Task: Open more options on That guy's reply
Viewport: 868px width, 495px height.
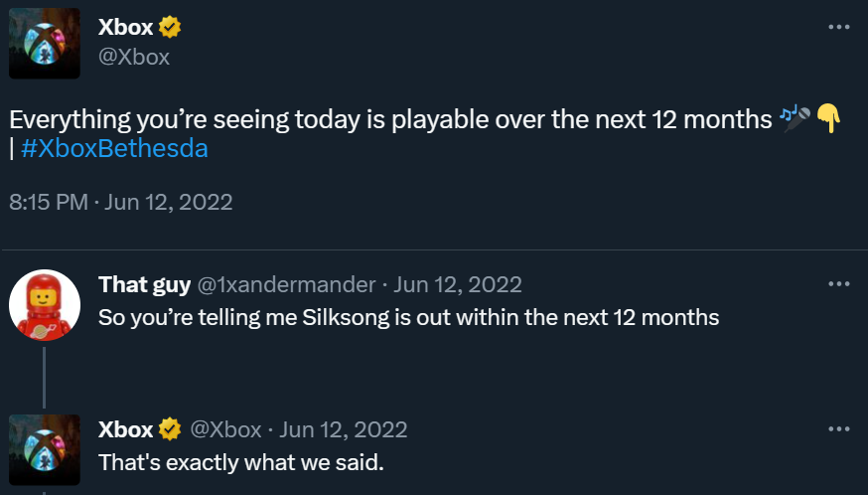Action: coord(839,284)
